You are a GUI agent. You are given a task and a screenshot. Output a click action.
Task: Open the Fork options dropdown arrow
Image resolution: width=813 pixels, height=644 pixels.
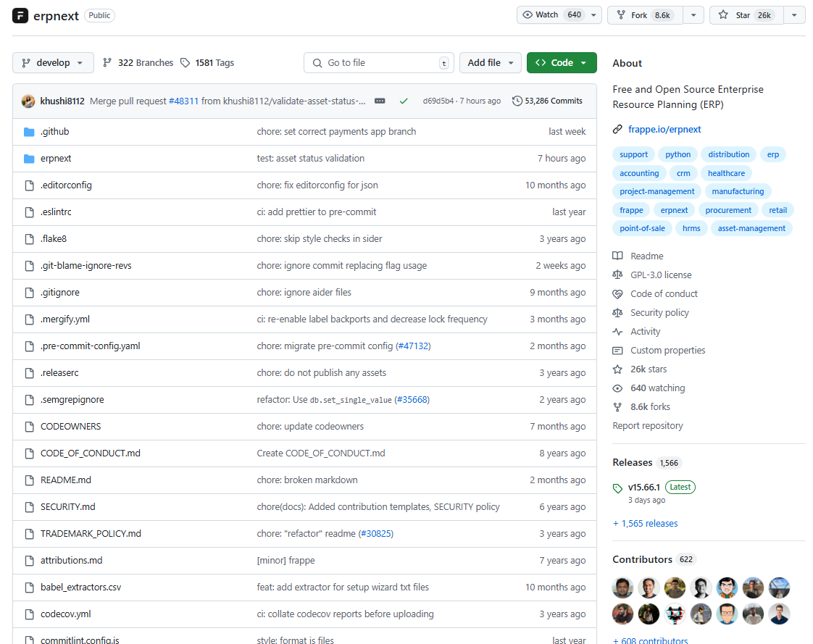click(x=693, y=15)
